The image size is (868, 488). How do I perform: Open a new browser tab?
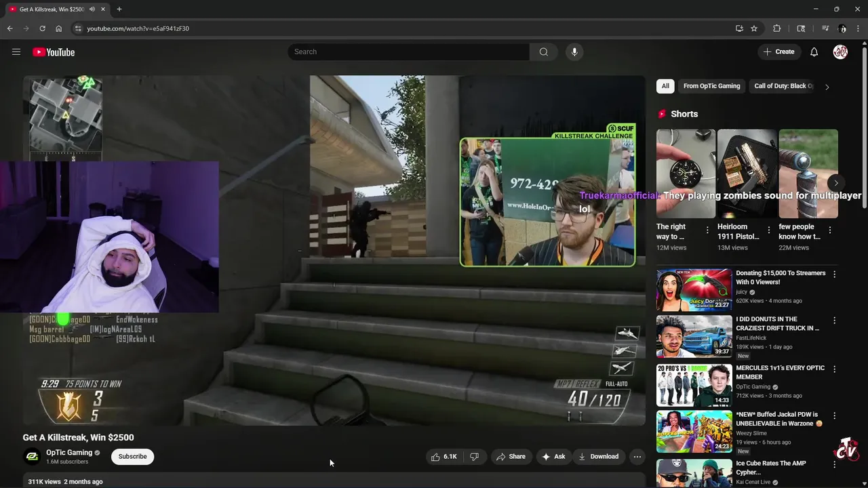point(119,9)
